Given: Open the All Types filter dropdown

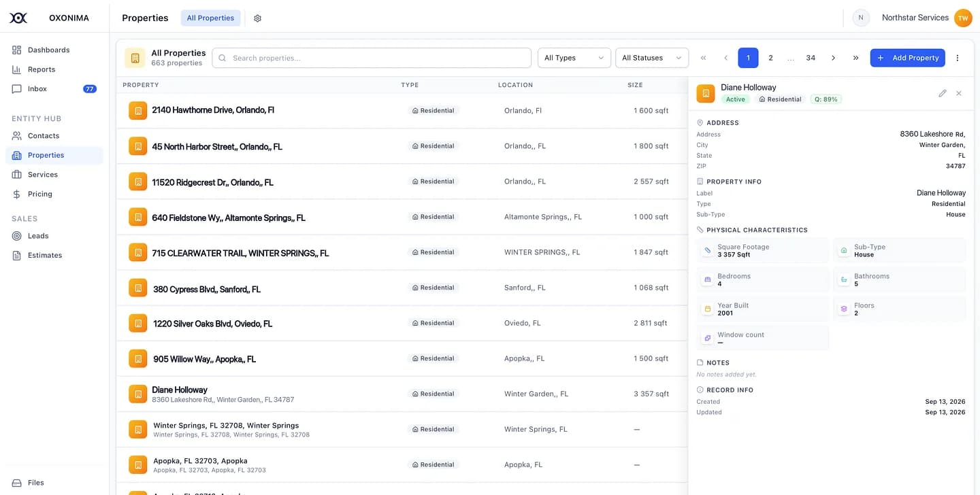Looking at the screenshot, I should click(x=574, y=58).
